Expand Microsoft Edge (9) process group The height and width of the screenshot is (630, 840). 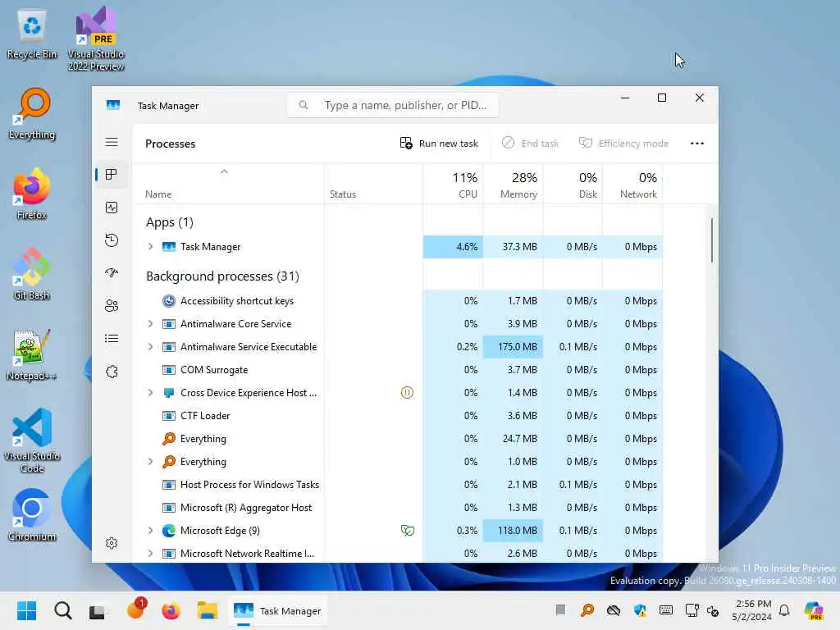[x=151, y=531]
